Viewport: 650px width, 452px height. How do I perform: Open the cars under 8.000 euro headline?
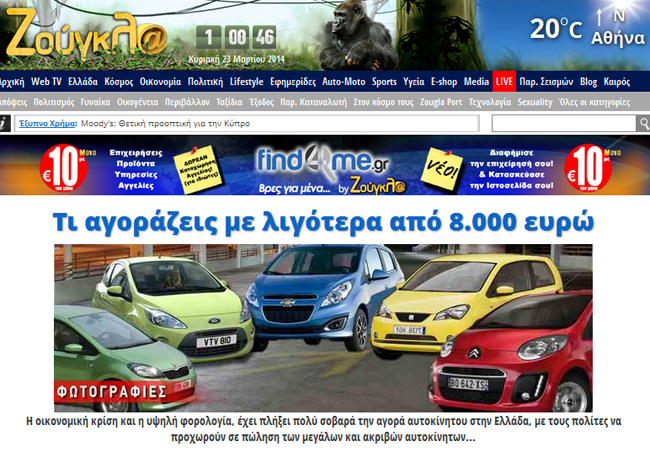click(x=324, y=220)
